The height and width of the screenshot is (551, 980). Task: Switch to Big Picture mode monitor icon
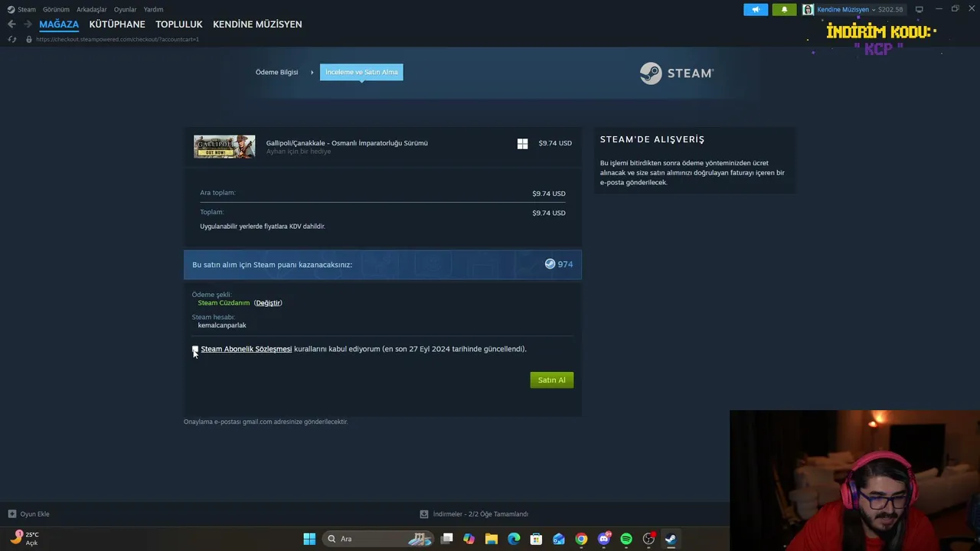click(919, 9)
